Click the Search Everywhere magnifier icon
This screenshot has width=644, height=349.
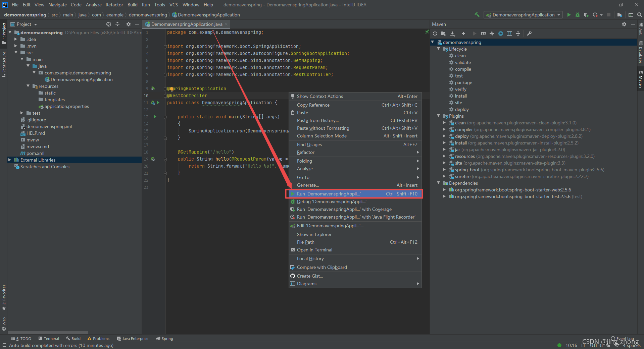[x=640, y=15]
